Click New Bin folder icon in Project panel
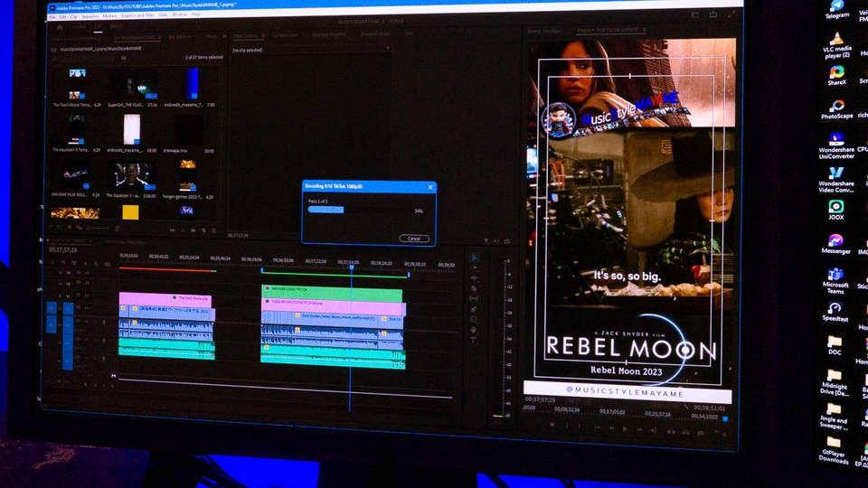The image size is (868, 488). 193,230
